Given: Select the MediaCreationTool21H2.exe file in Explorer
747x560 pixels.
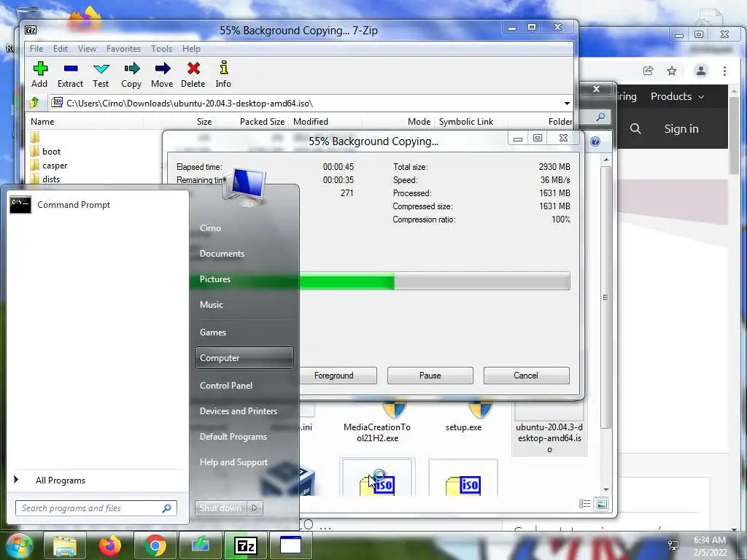Looking at the screenshot, I should (x=377, y=423).
